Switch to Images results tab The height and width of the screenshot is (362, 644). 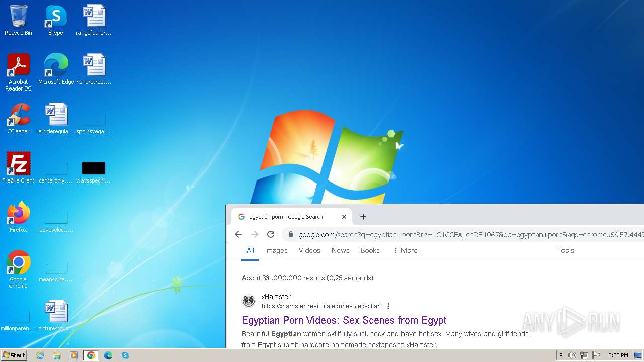point(276,251)
